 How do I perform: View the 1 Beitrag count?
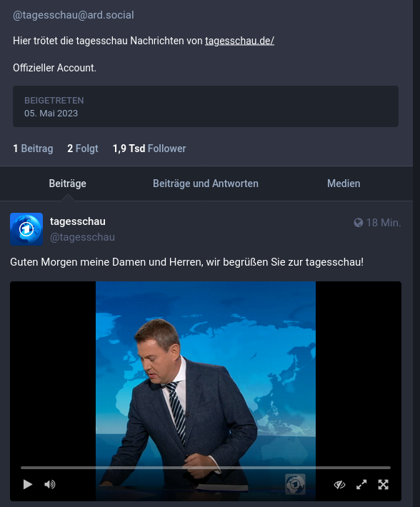pyautogui.click(x=33, y=149)
